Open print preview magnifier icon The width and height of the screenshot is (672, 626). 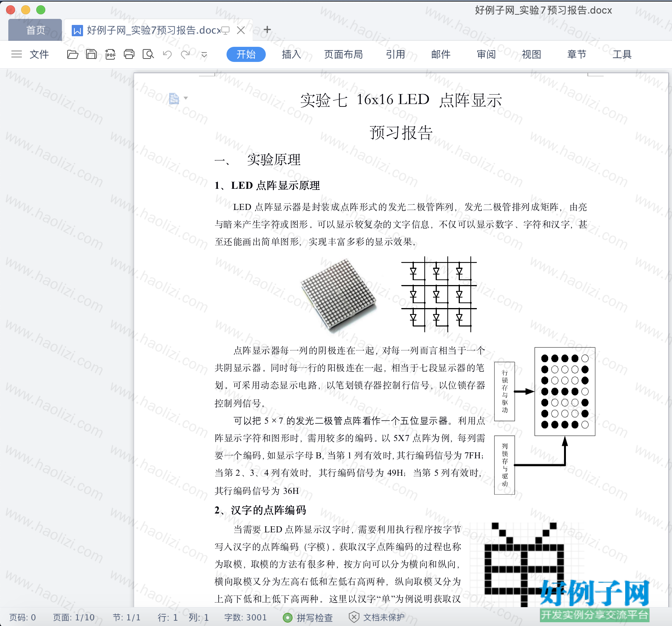(148, 54)
